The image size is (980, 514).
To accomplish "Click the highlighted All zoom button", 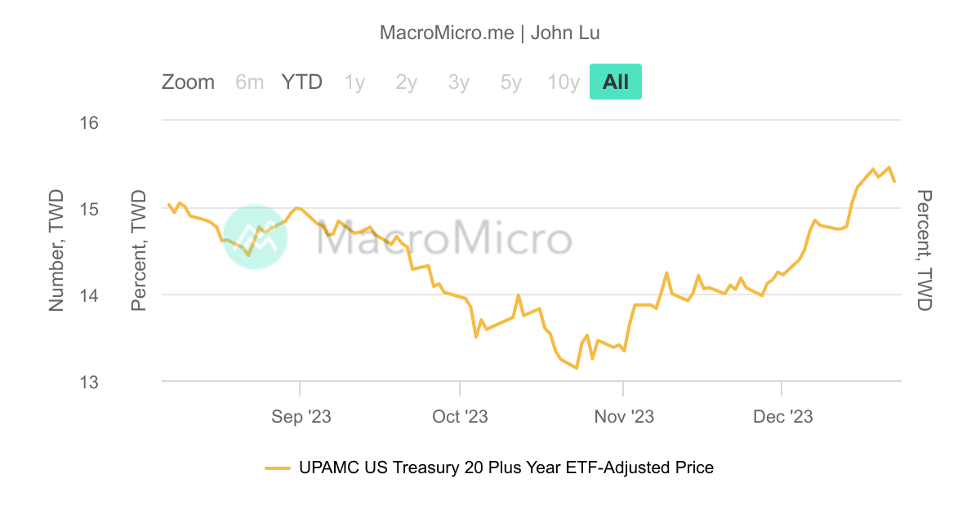I will pos(616,82).
